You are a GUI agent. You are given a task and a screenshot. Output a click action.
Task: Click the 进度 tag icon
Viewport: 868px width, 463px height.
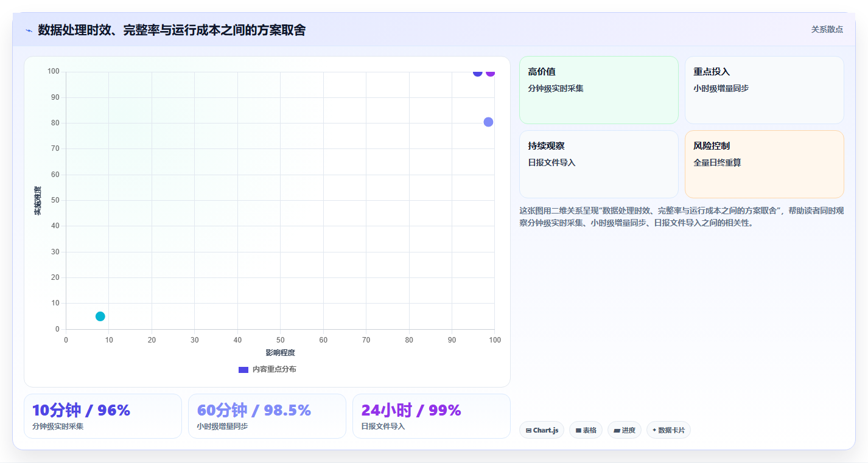click(617, 430)
